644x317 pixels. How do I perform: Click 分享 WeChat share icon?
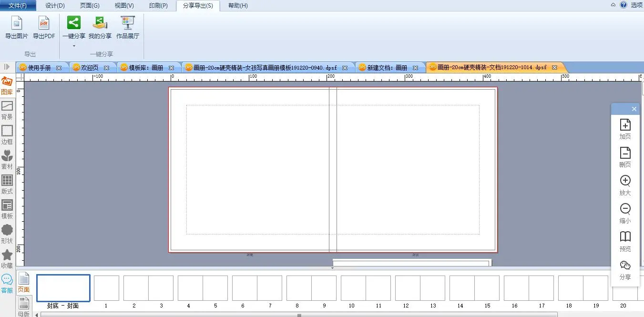[x=625, y=265]
